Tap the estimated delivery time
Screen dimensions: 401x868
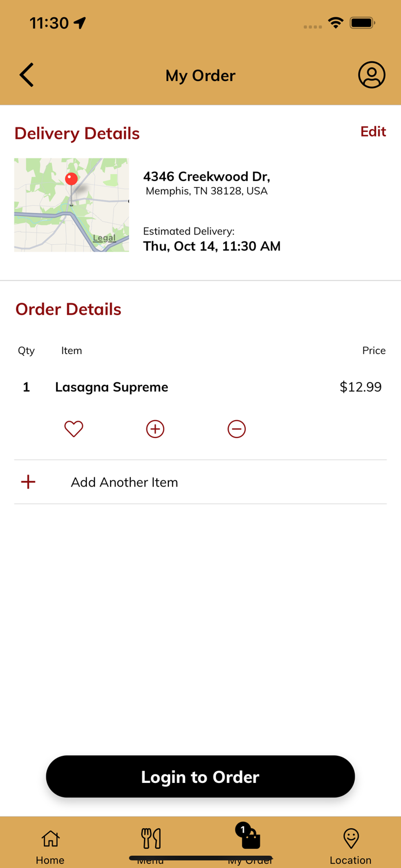[x=212, y=246]
